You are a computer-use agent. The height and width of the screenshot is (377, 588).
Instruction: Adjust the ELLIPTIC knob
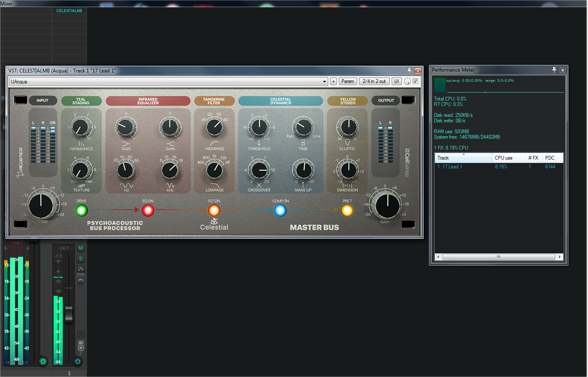[348, 127]
